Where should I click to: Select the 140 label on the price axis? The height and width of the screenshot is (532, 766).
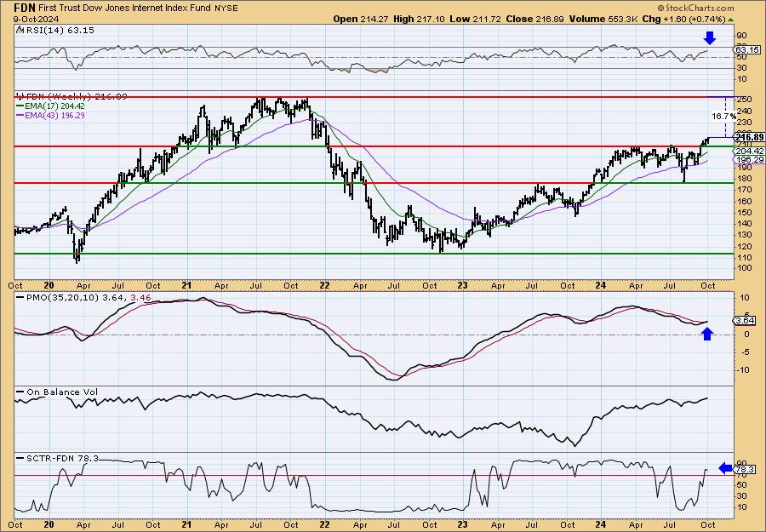click(745, 223)
